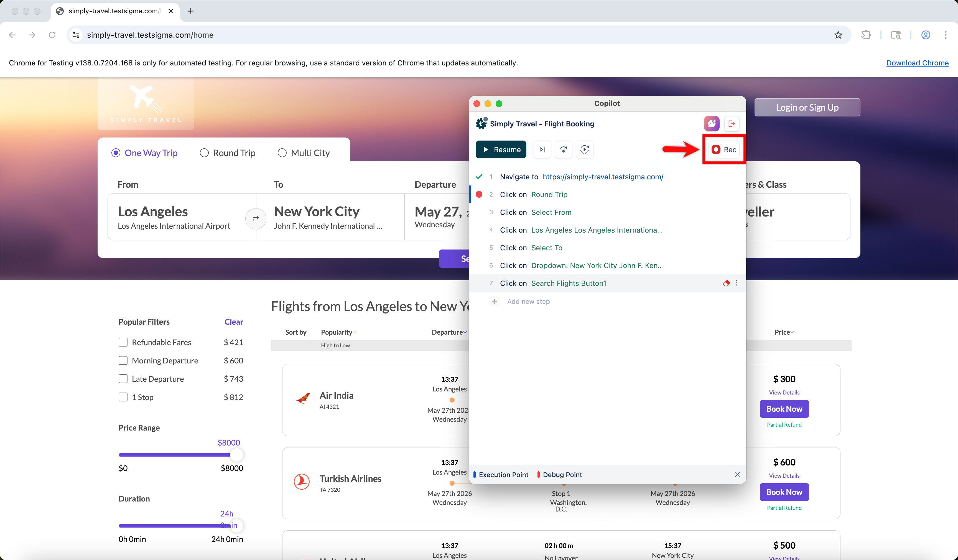Select step 3 Click on Select From
The width and height of the screenshot is (958, 560).
[x=608, y=213]
